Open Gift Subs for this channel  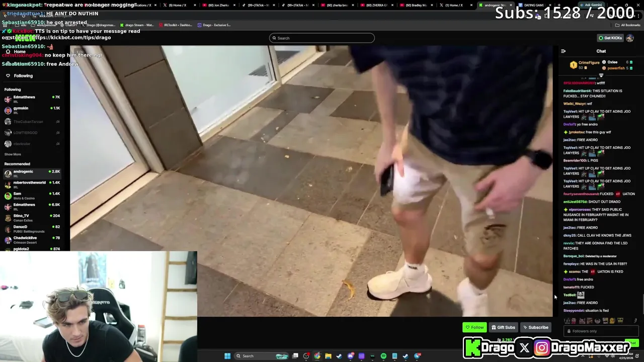pyautogui.click(x=503, y=327)
